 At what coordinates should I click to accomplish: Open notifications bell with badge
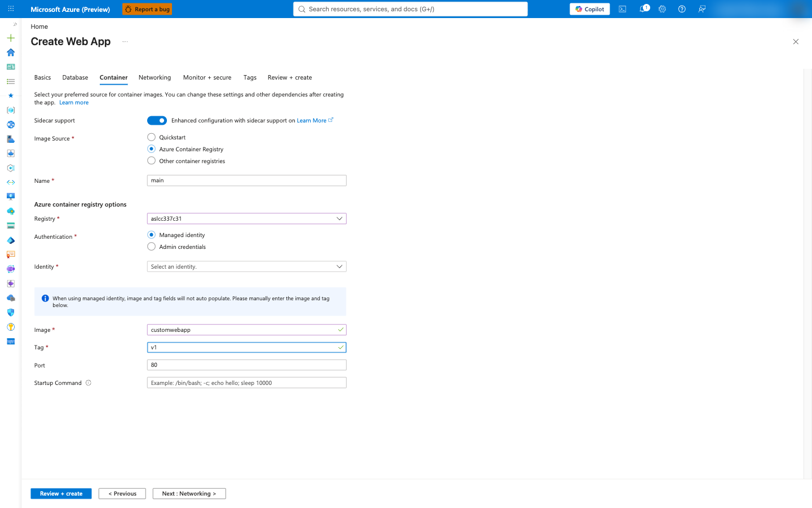click(643, 9)
